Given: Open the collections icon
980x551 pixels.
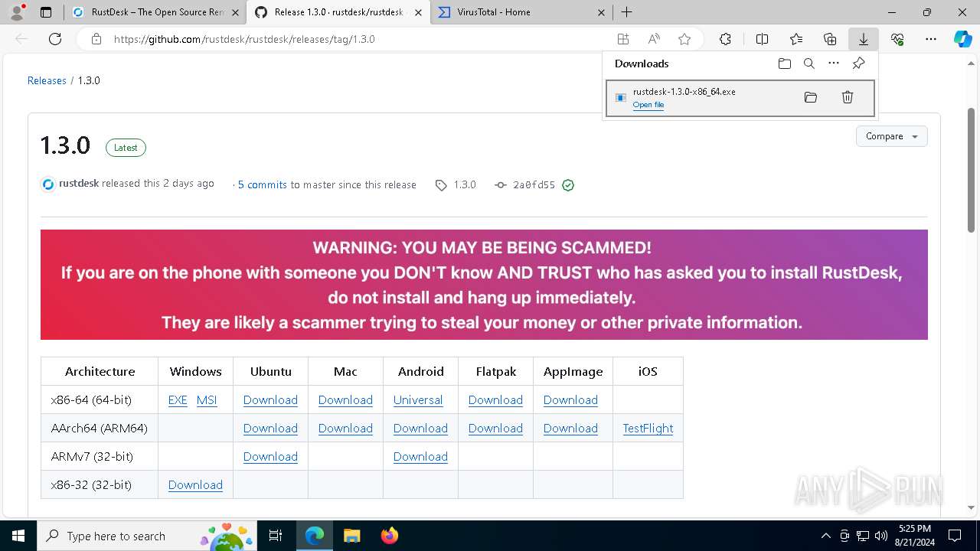Looking at the screenshot, I should coord(830,39).
